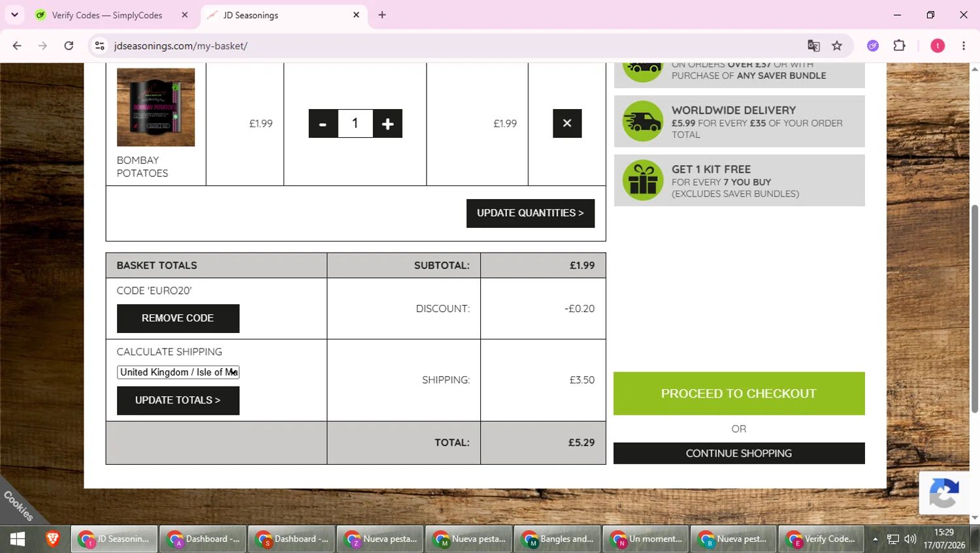
Task: Click Continue Shopping button
Action: coord(739,453)
